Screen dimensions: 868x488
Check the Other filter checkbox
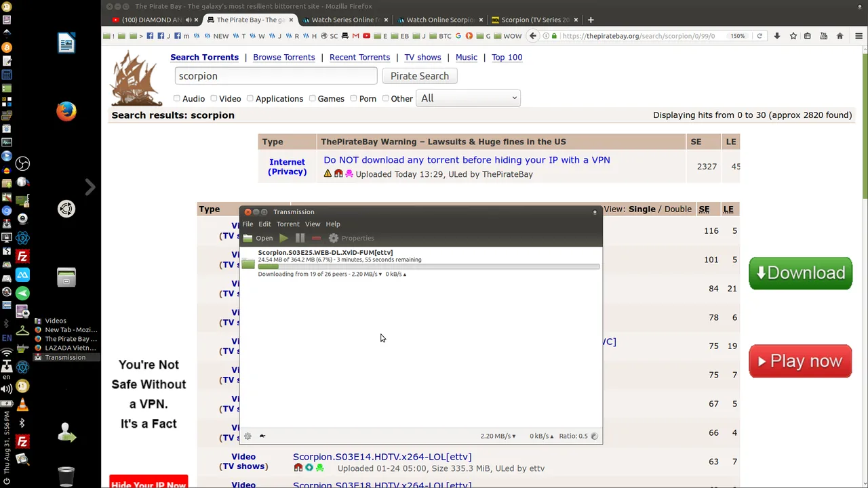(385, 98)
